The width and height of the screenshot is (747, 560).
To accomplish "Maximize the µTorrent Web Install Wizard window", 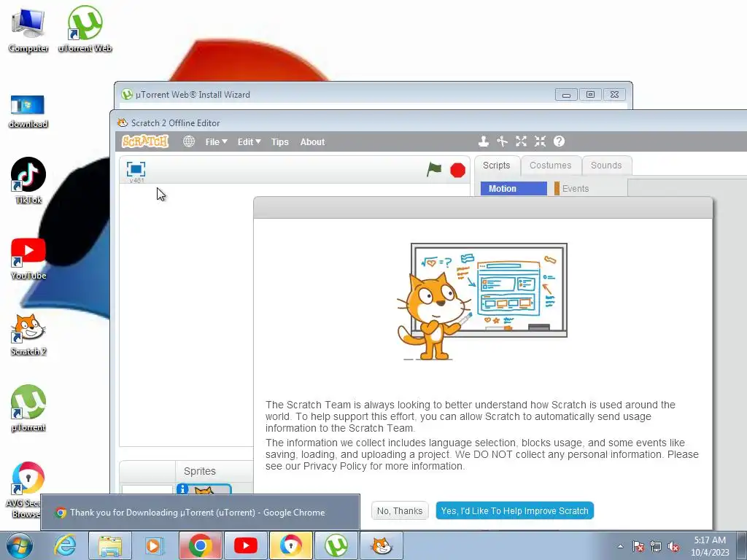I will pyautogui.click(x=590, y=95).
